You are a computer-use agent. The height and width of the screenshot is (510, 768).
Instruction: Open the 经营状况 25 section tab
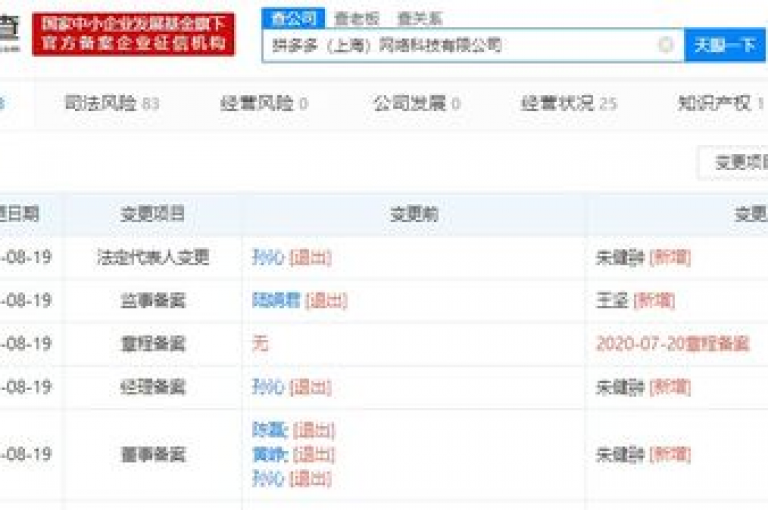coord(569,103)
